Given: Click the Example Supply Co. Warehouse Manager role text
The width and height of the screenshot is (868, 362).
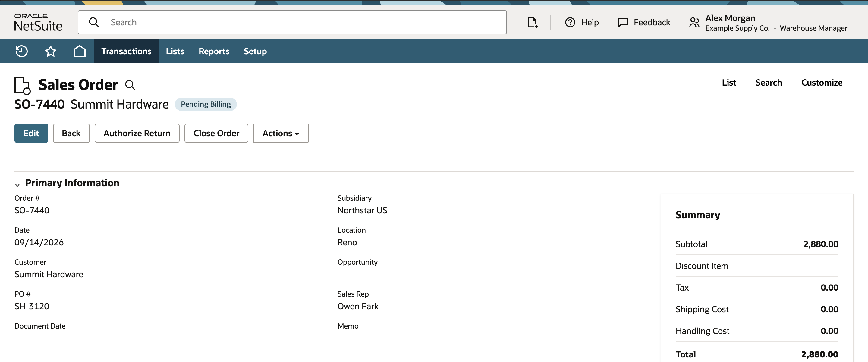Looking at the screenshot, I should pyautogui.click(x=776, y=28).
